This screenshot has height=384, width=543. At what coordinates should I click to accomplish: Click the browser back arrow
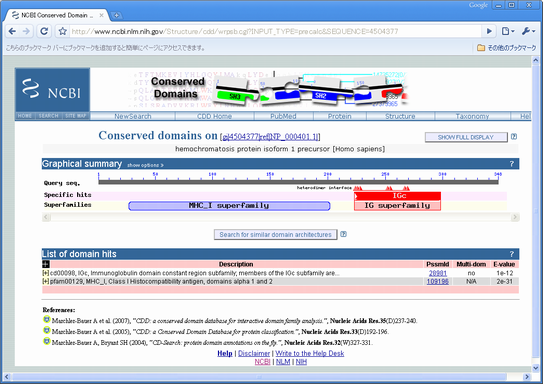[x=12, y=32]
